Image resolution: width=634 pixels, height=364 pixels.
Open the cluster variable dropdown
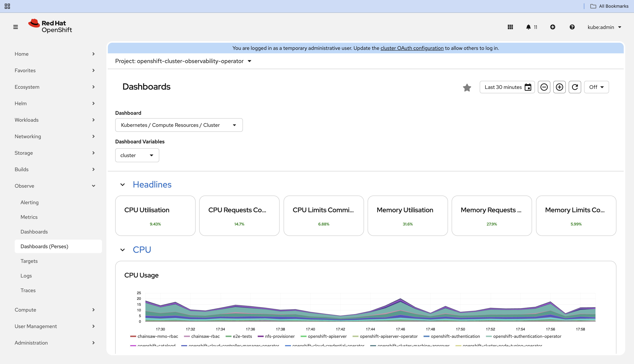(x=137, y=155)
